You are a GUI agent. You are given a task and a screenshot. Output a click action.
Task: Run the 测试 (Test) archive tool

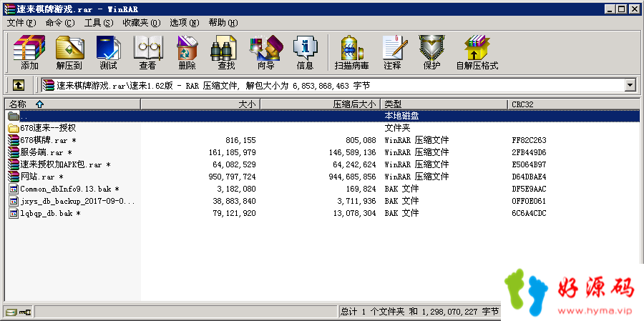tap(109, 52)
